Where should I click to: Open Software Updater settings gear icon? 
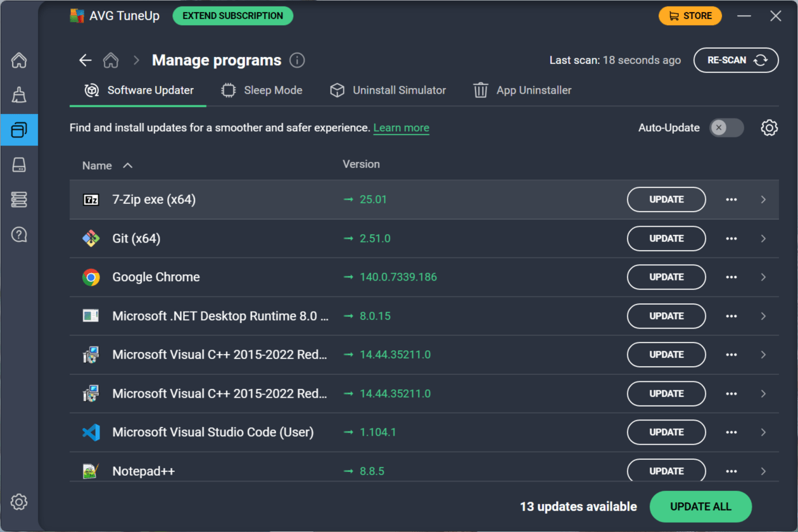point(769,128)
